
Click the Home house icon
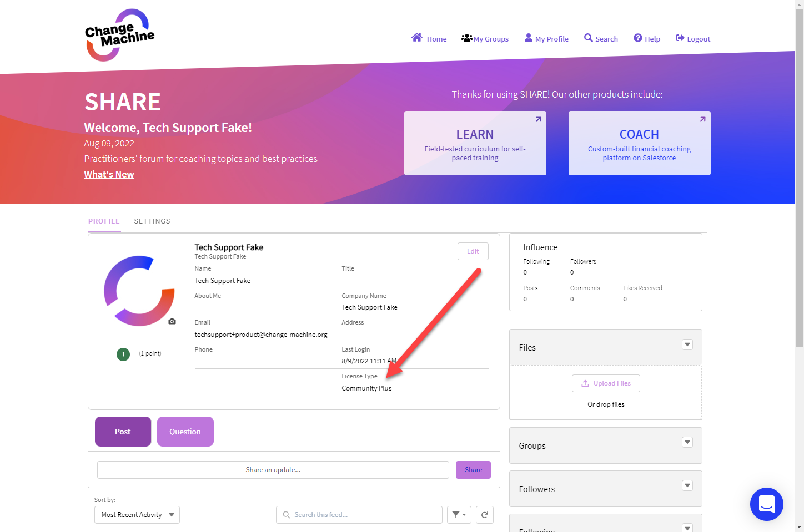click(x=417, y=38)
